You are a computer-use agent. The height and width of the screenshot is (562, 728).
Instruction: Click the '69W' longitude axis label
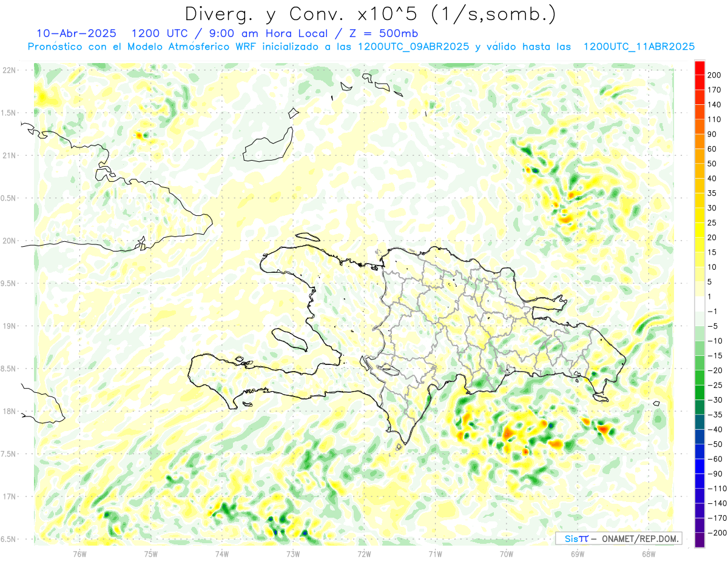click(578, 553)
